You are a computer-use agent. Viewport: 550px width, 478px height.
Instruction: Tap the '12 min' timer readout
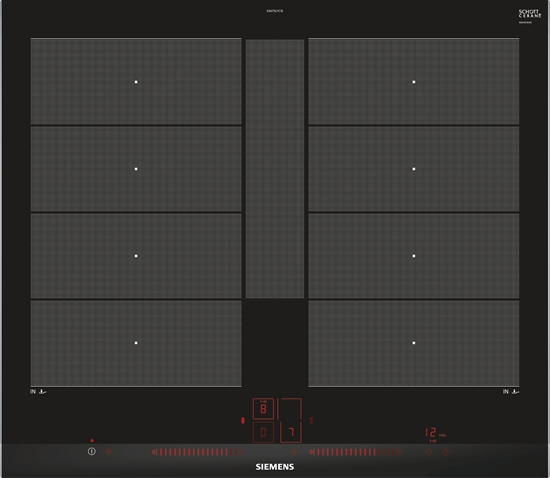click(x=435, y=432)
